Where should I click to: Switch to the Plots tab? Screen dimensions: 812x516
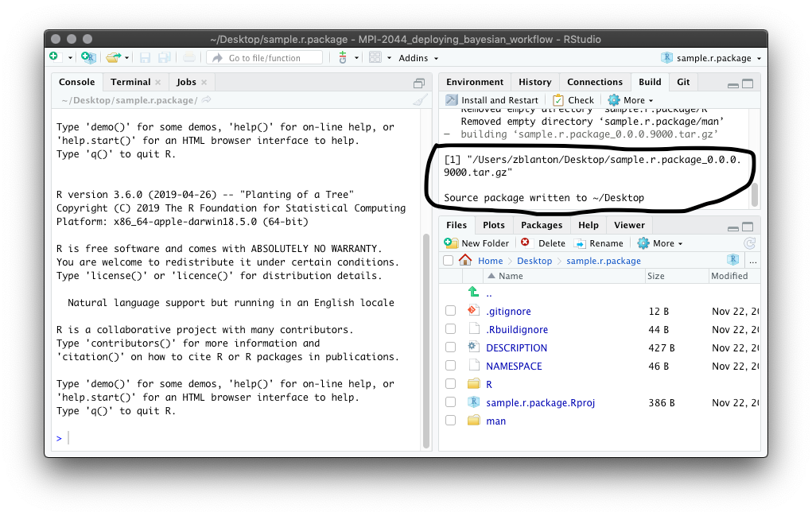494,225
